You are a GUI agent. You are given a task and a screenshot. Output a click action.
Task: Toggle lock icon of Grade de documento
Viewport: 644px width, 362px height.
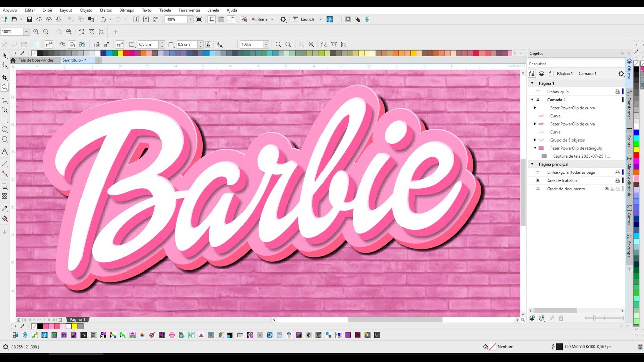[x=612, y=189]
